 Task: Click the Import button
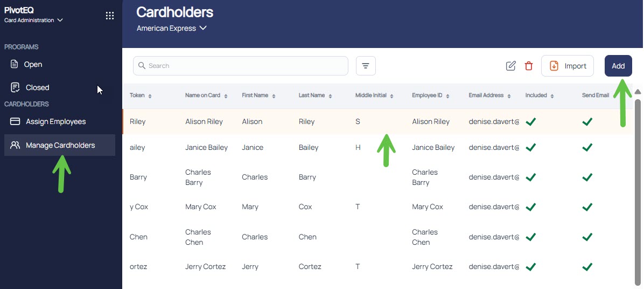(567, 66)
